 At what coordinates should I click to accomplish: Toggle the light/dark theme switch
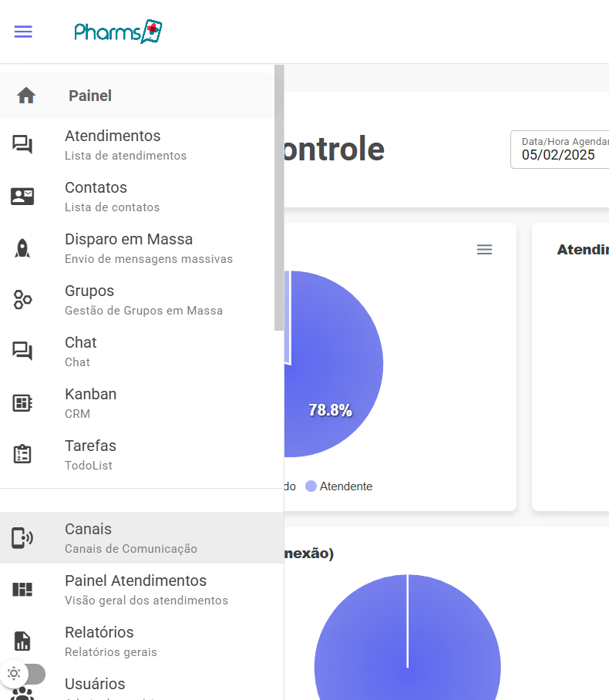pos(23,674)
